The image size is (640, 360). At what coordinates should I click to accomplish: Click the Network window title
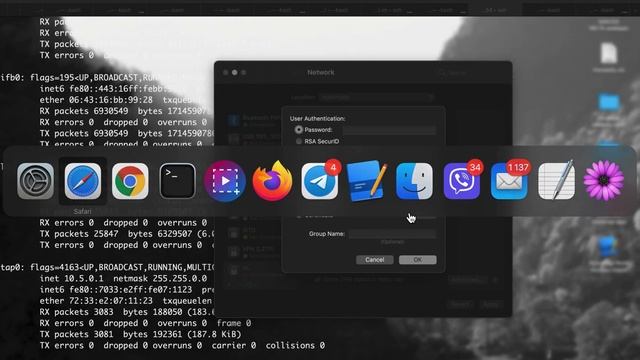click(321, 72)
